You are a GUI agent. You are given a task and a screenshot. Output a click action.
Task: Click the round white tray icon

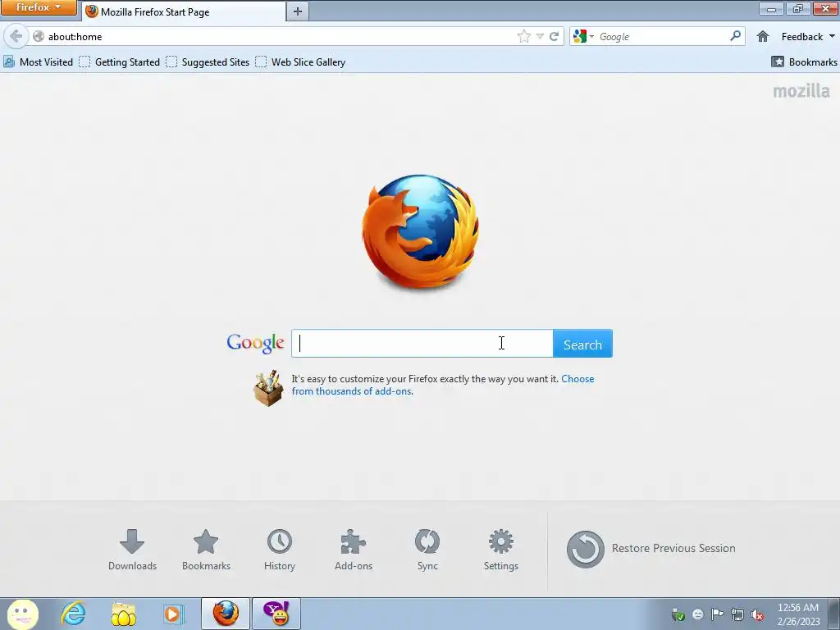(697, 614)
